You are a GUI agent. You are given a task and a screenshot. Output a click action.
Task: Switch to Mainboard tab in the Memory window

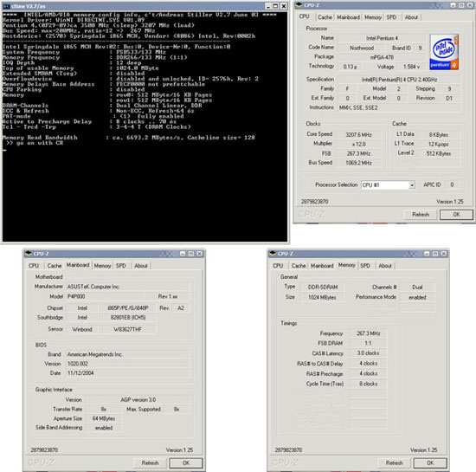pyautogui.click(x=322, y=266)
